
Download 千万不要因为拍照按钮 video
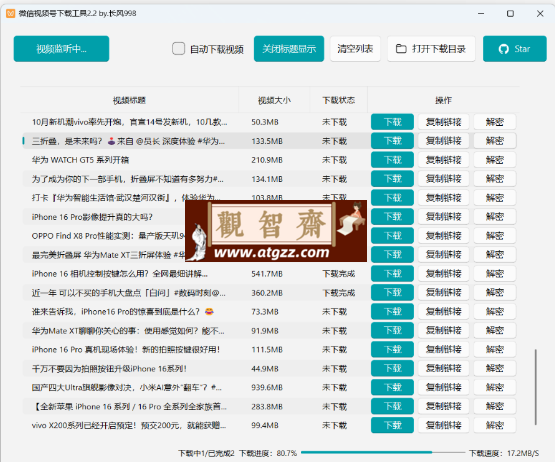392,369
